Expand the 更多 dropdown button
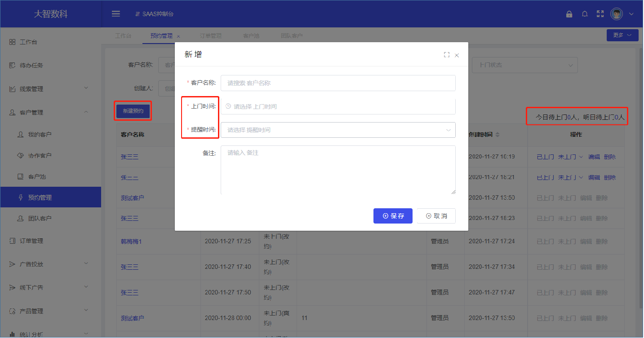 (x=622, y=35)
